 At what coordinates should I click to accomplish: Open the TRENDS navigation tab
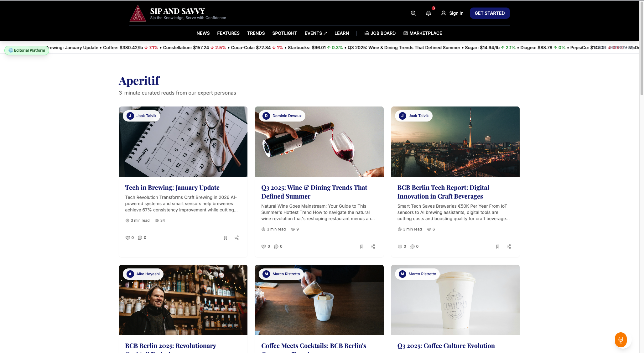tap(256, 33)
